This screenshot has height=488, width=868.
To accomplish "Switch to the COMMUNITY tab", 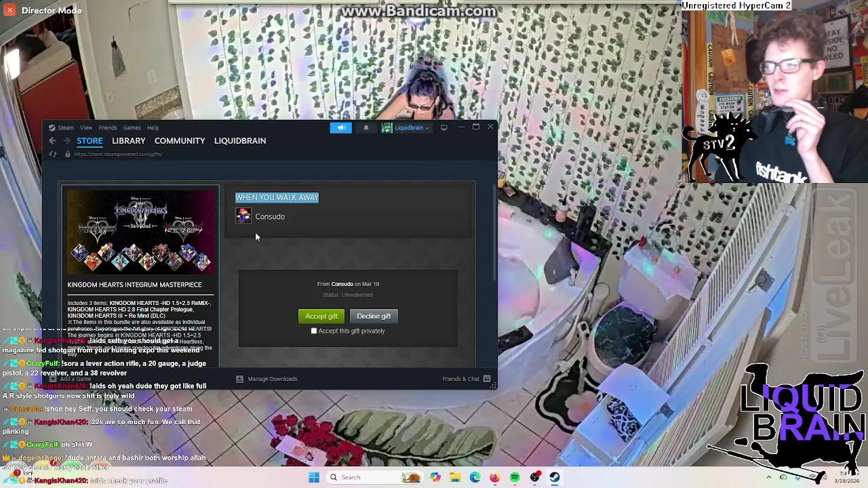I will click(180, 140).
